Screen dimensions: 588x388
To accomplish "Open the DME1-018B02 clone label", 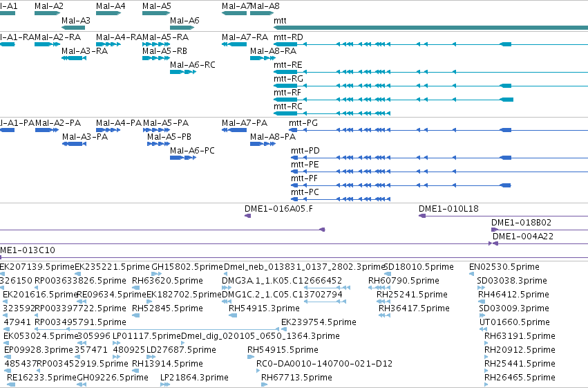I will pyautogui.click(x=521, y=223).
